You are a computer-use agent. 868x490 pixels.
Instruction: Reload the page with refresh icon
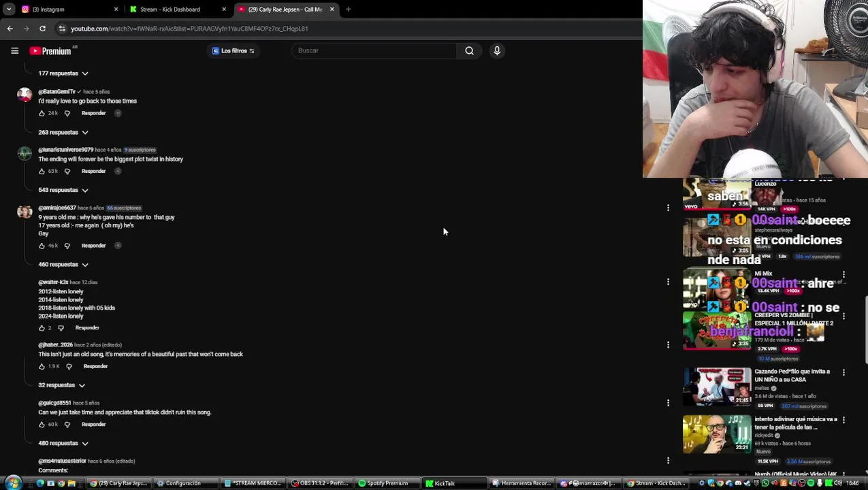[42, 29]
